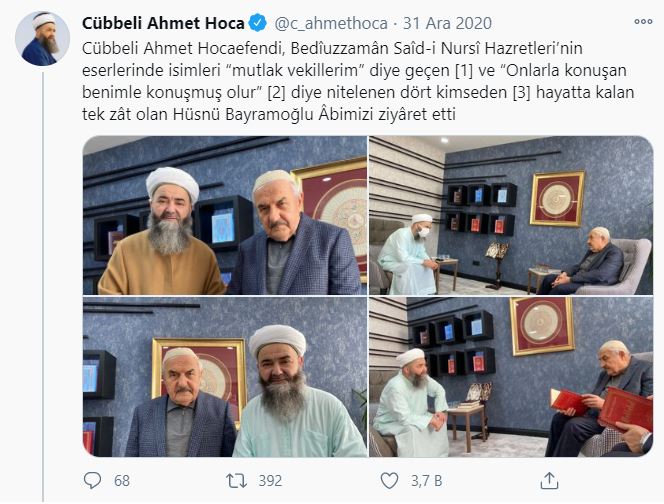Click the retweet arrows icon
Screen dimensions: 664x504
point(236,481)
